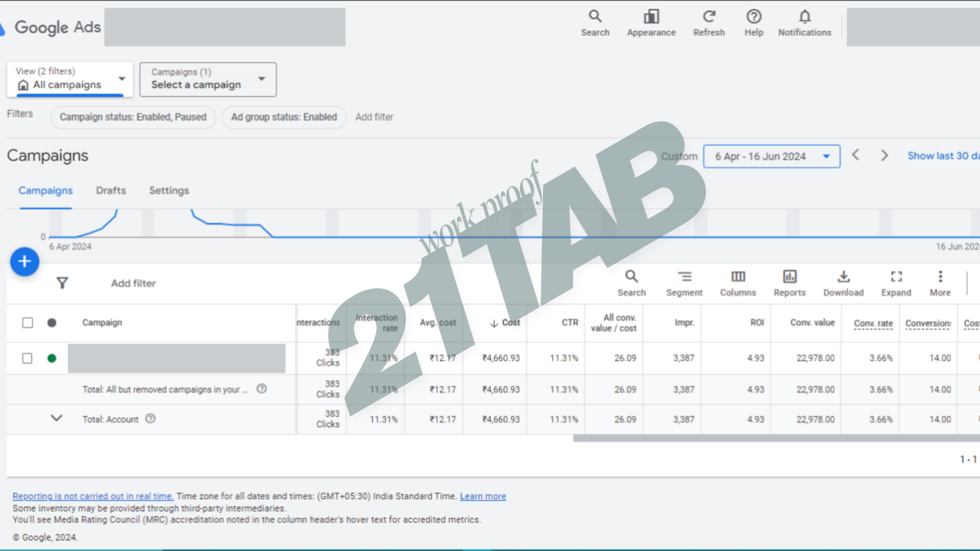Open the All campaigns view dropdown
Image resolution: width=980 pixels, height=551 pixels.
(x=70, y=80)
